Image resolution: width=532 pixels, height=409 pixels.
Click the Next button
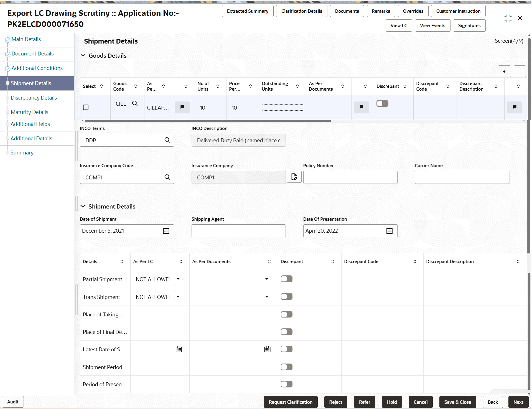coord(518,402)
